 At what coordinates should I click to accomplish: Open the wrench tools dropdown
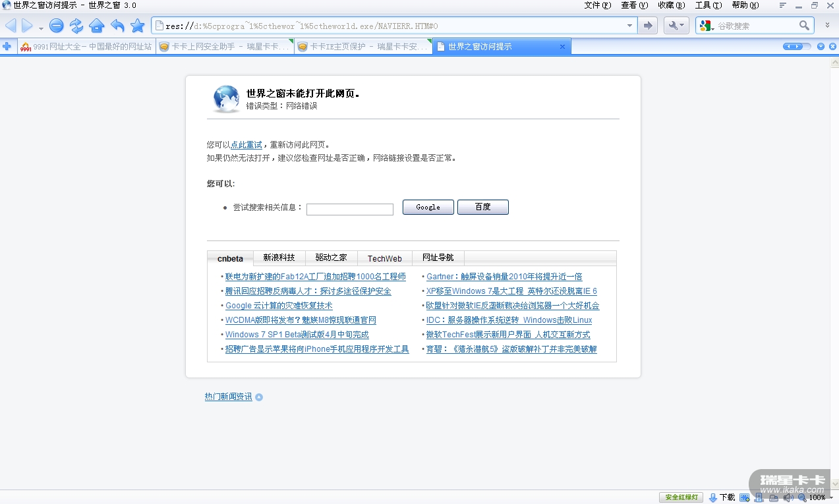pyautogui.click(x=676, y=26)
